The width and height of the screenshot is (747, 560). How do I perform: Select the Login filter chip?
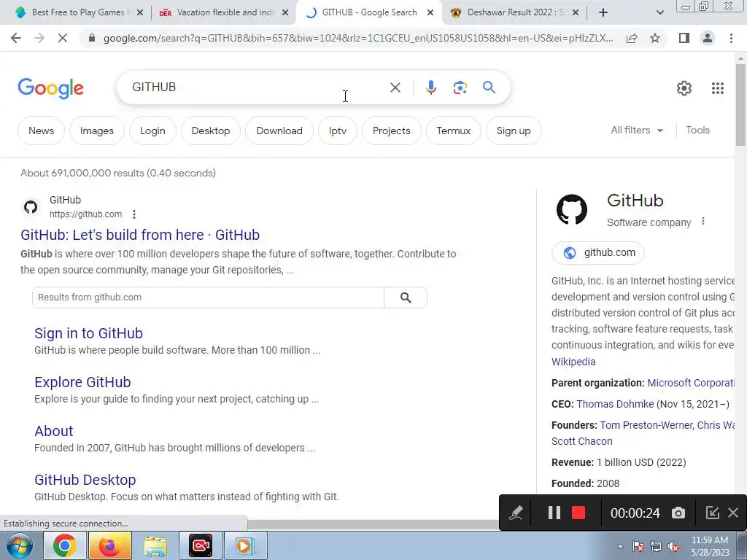click(x=152, y=131)
